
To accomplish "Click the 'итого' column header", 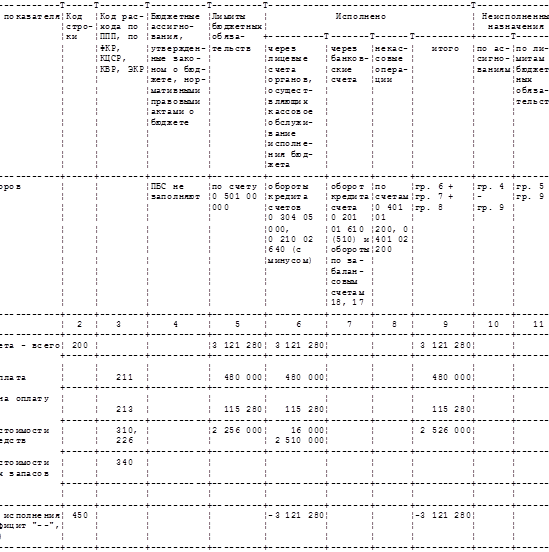I will [445, 49].
